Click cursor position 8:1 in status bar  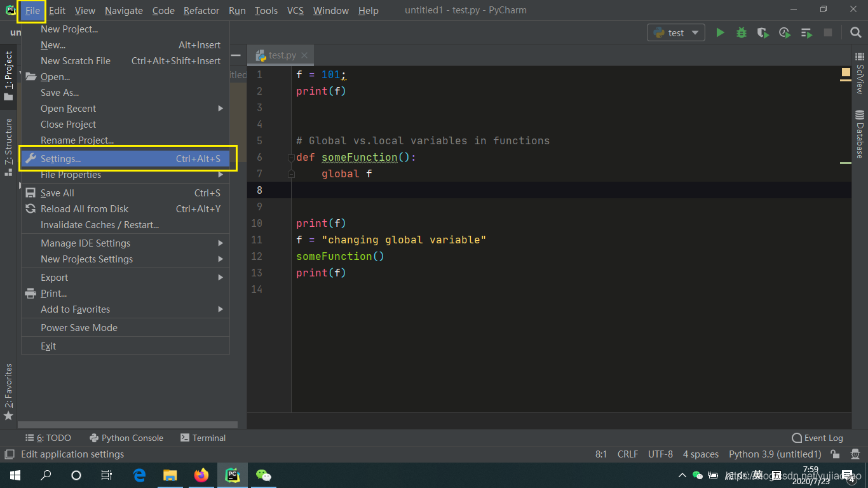tap(601, 454)
